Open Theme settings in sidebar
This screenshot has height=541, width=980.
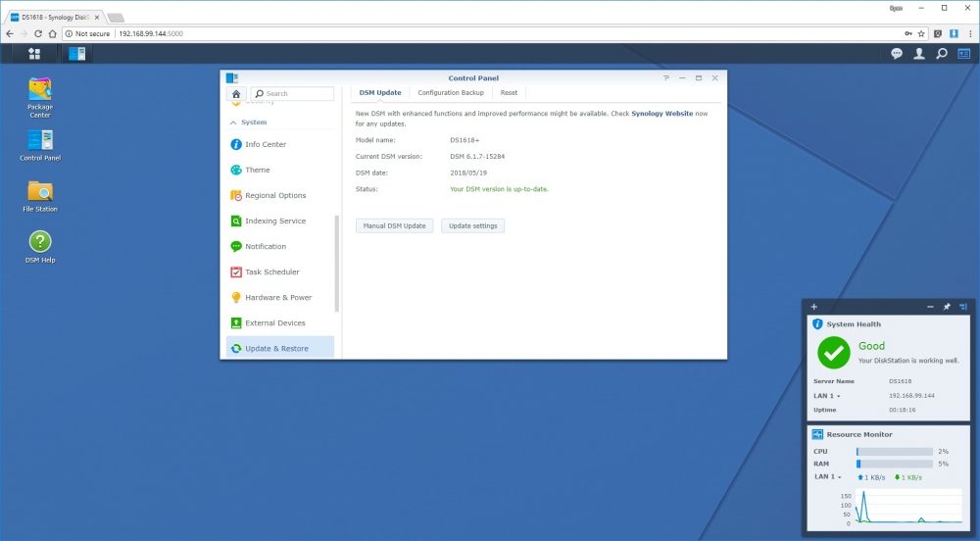pyautogui.click(x=279, y=170)
